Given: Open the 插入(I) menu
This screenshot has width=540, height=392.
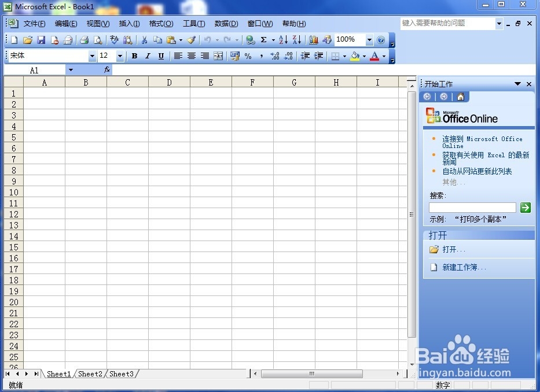Looking at the screenshot, I should (129, 23).
